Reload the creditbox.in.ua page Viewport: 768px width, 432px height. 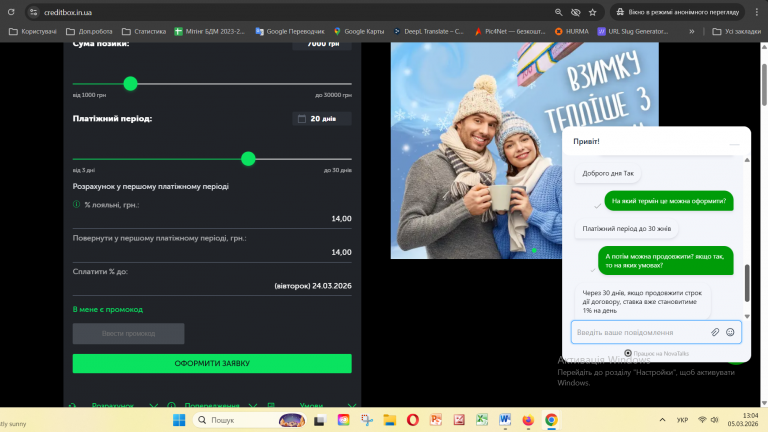[11, 12]
